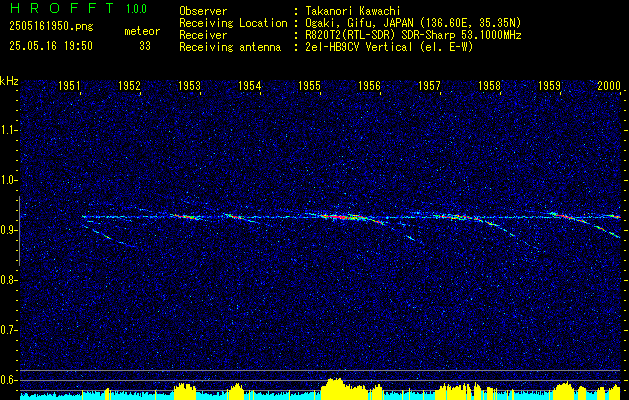Click the yellow signal bars below 1957

click(459, 391)
